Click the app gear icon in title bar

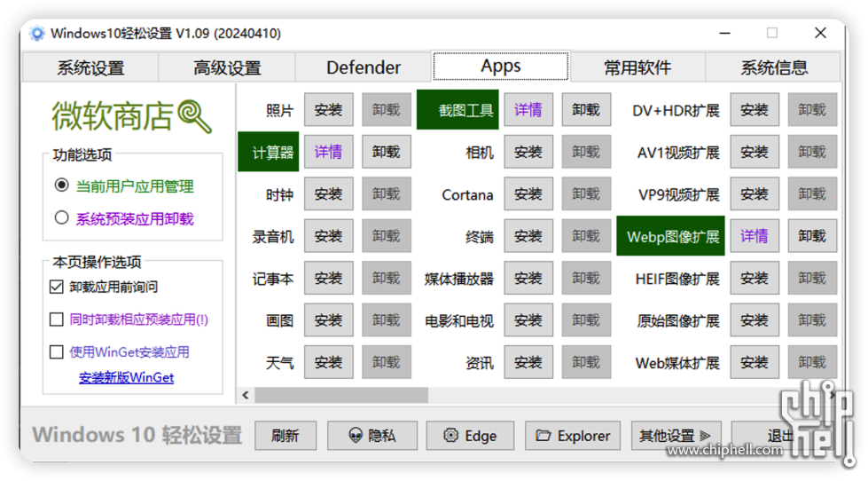point(37,34)
